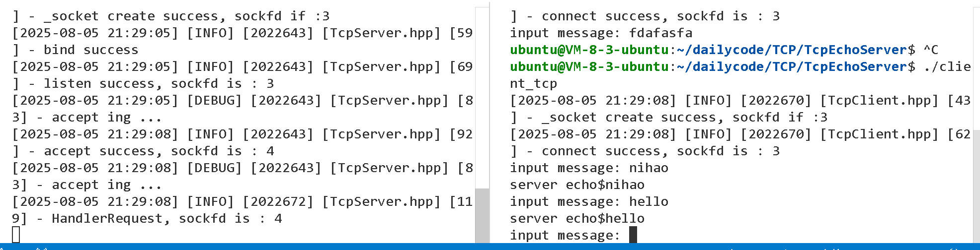Image resolution: width=980 pixels, height=250 pixels.
Task: Click the right terminal pane scrollbar track
Action: (976, 125)
